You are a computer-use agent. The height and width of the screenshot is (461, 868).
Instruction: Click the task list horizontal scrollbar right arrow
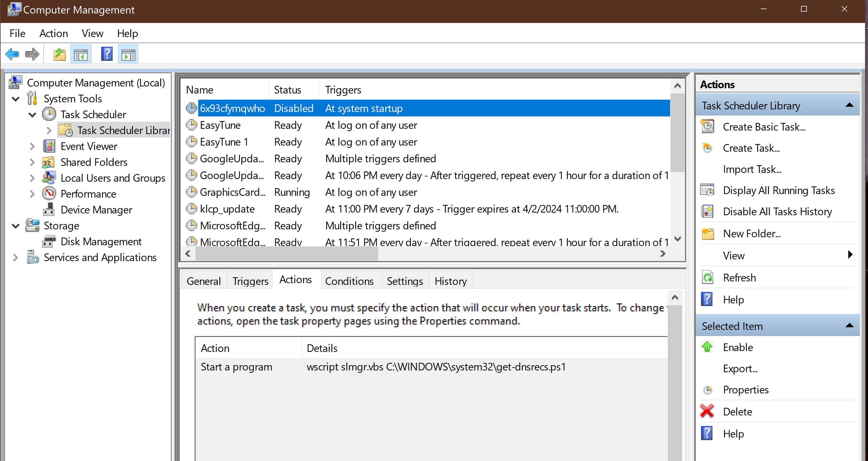663,253
